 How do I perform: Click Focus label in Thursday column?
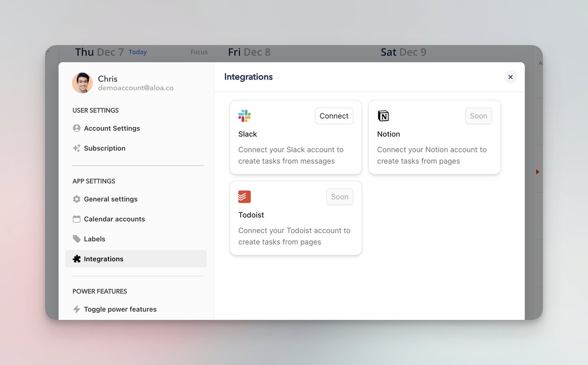199,52
